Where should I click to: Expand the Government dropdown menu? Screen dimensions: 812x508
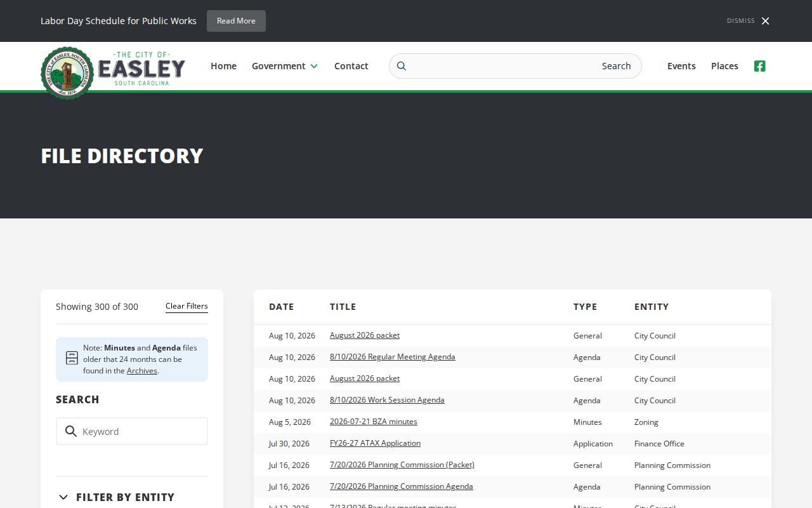[285, 66]
